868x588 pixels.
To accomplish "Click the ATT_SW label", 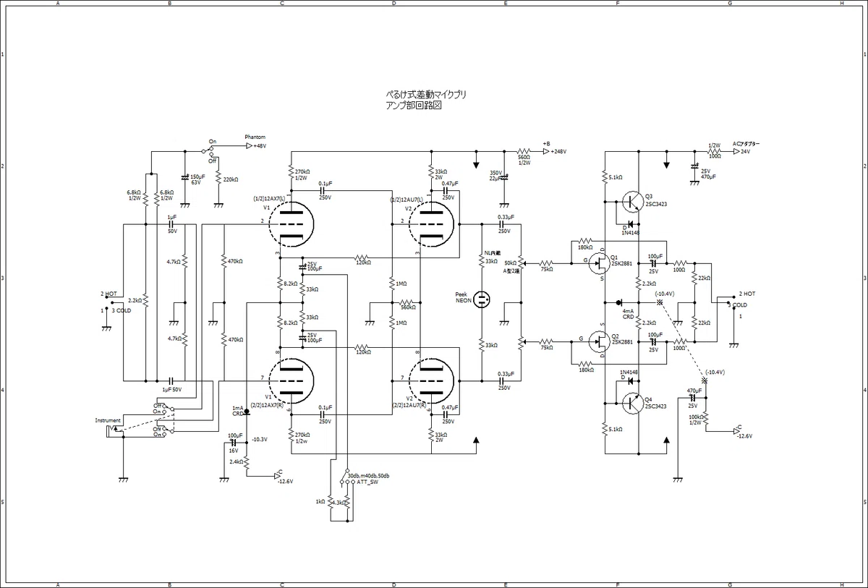I will click(367, 482).
